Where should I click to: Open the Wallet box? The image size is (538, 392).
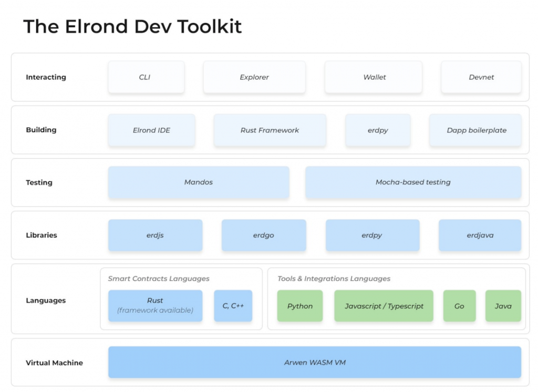pos(374,77)
